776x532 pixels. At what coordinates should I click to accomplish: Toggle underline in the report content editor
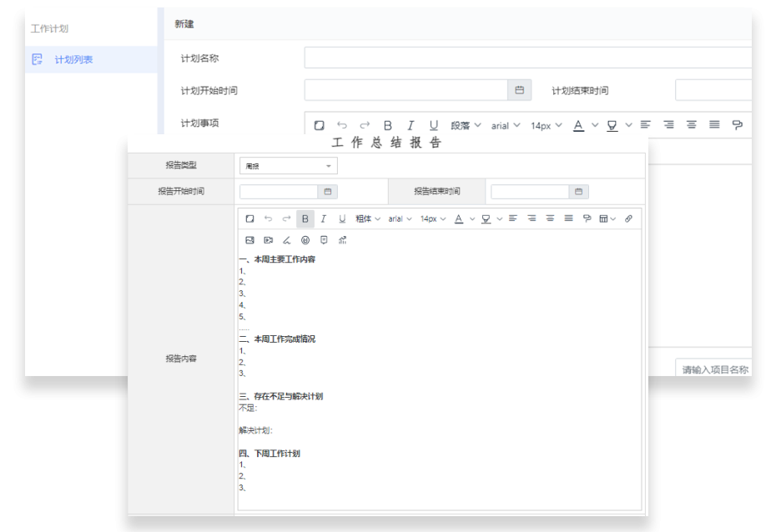pyautogui.click(x=342, y=218)
